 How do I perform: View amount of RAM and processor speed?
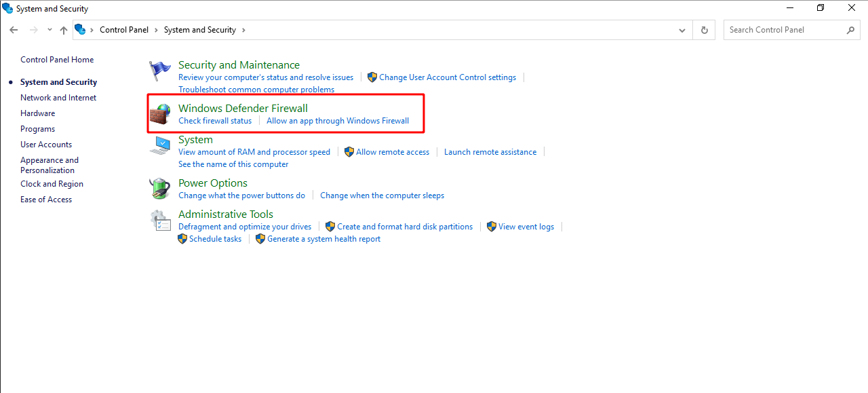(x=254, y=152)
